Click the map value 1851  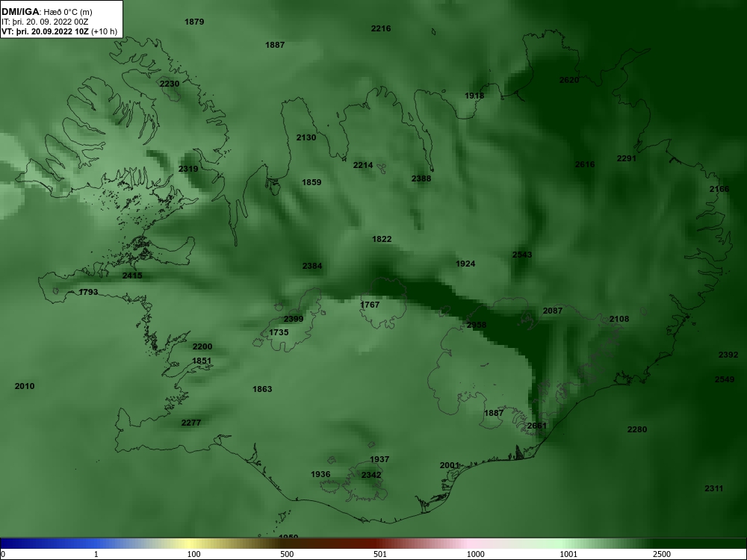[x=201, y=361]
